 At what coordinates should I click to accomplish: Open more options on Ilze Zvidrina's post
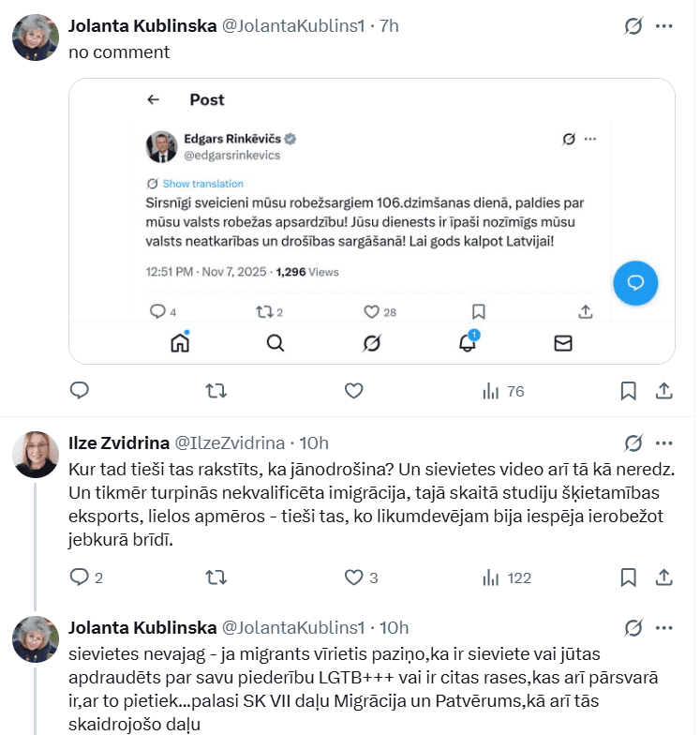pyautogui.click(x=664, y=442)
